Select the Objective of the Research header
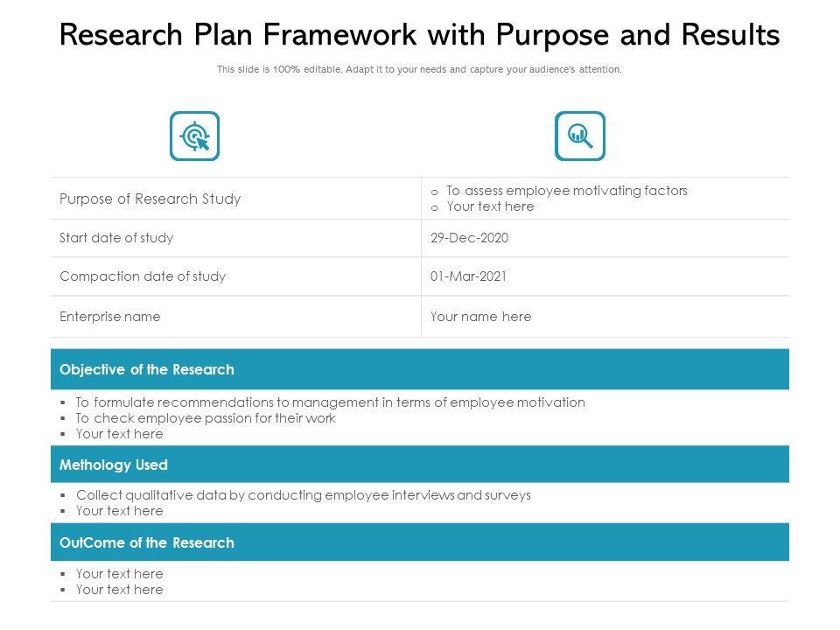The width and height of the screenshot is (840, 630). [x=147, y=369]
